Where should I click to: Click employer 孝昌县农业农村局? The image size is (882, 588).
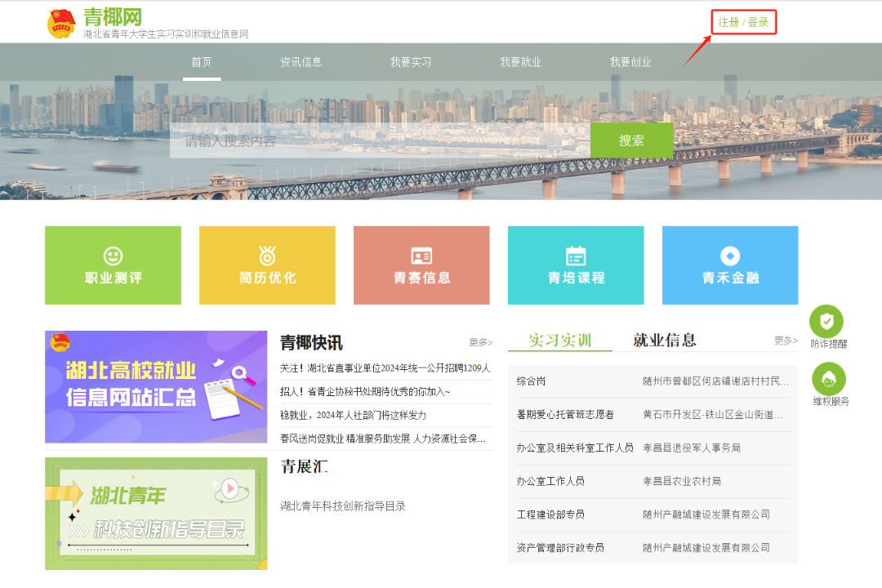(682, 481)
